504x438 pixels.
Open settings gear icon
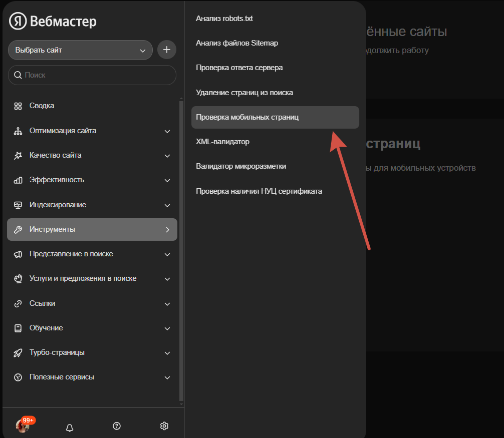click(x=164, y=426)
